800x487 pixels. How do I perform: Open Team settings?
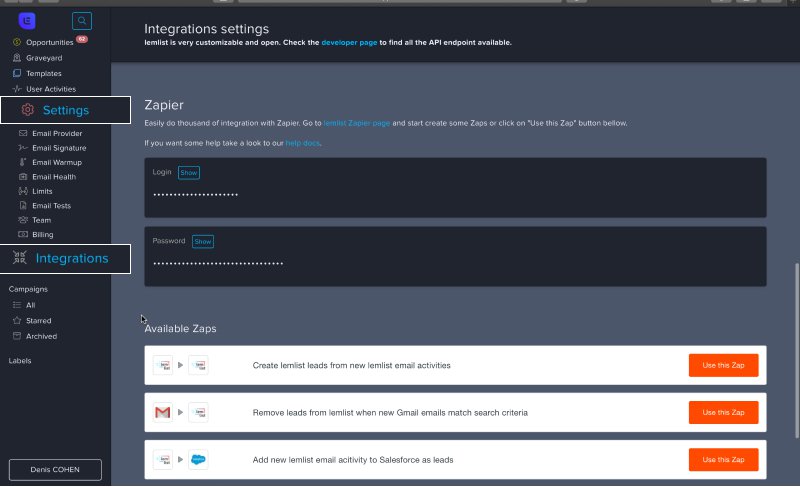point(41,220)
